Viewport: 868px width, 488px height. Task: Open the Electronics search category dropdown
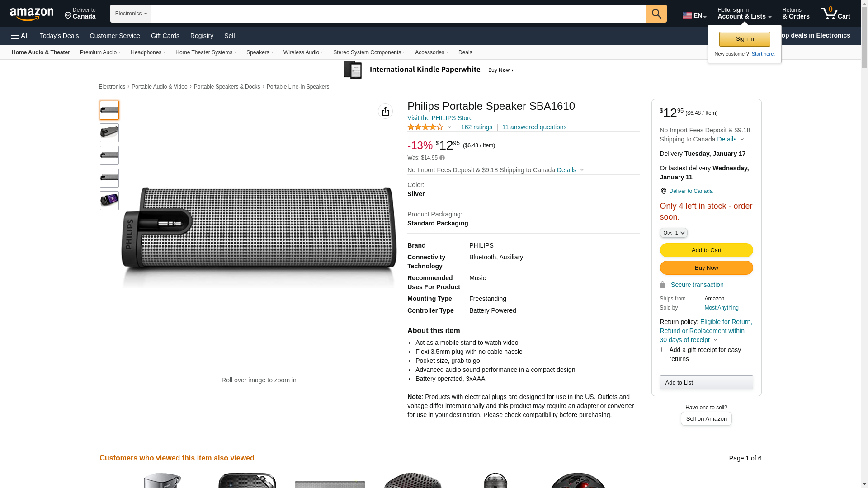(x=131, y=14)
